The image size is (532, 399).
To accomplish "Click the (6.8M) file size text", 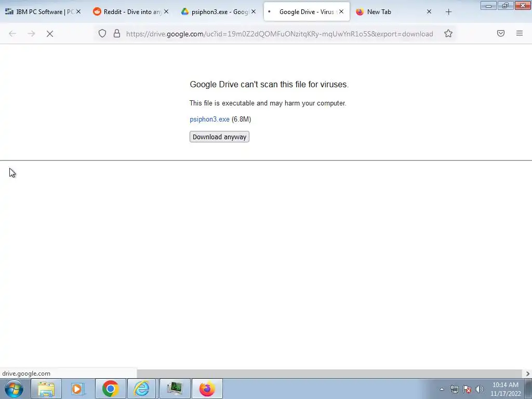I will [x=241, y=119].
